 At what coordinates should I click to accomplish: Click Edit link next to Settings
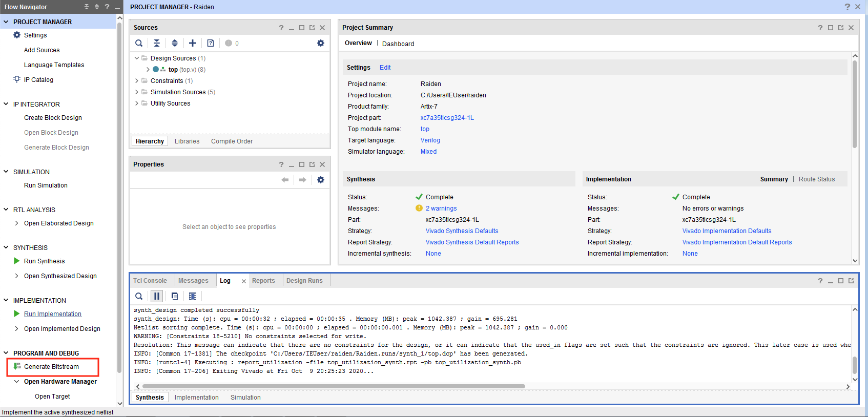click(x=385, y=68)
